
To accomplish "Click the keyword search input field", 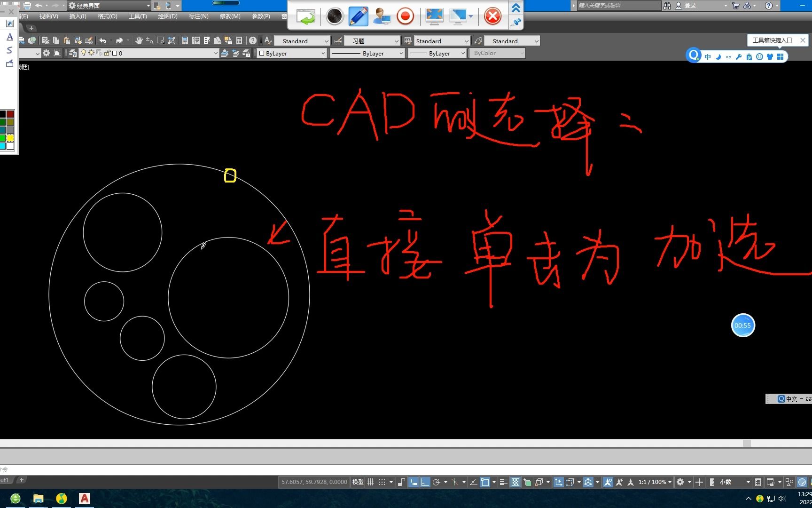I will [618, 6].
